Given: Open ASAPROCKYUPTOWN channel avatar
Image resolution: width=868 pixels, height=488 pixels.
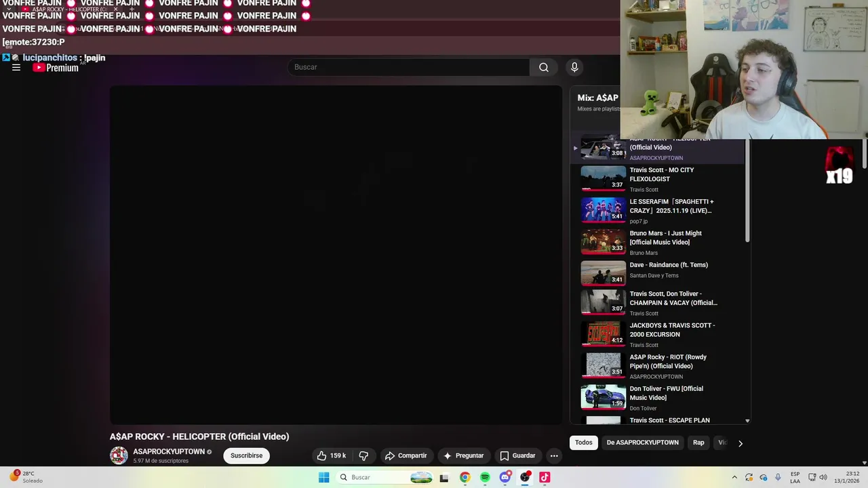Looking at the screenshot, I should point(119,455).
